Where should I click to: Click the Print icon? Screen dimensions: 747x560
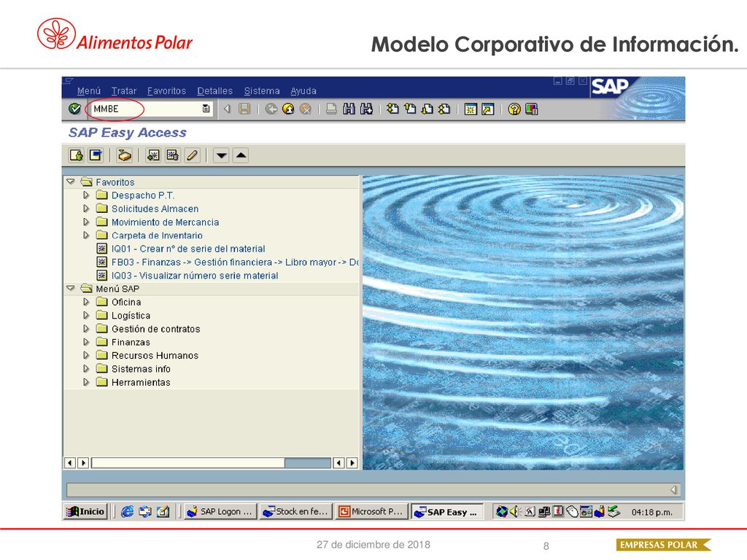[x=331, y=109]
